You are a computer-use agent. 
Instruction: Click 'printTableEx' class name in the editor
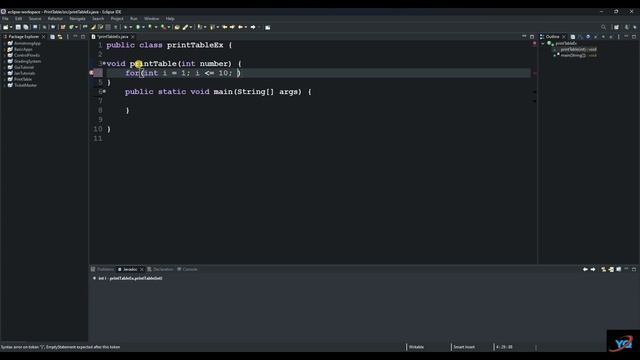click(195, 45)
